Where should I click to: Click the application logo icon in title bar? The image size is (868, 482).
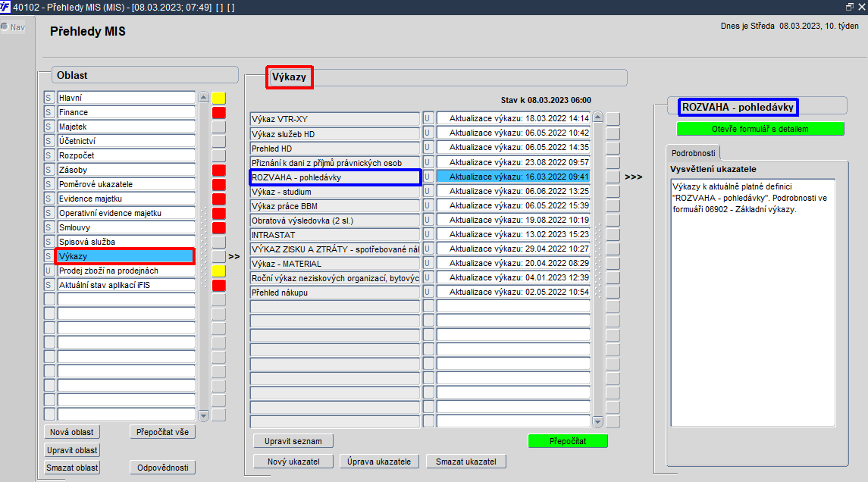pyautogui.click(x=5, y=7)
